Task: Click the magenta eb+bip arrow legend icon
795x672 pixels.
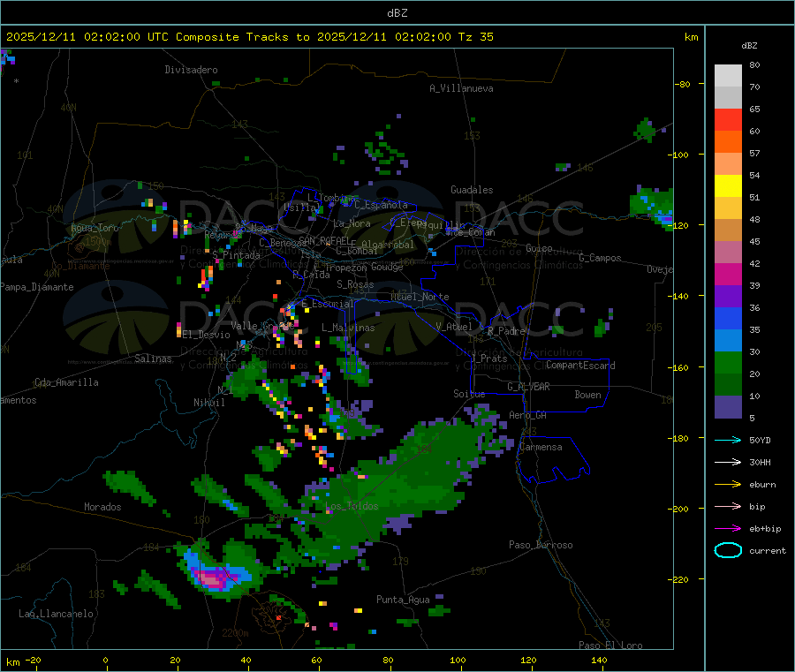Action: (728, 529)
